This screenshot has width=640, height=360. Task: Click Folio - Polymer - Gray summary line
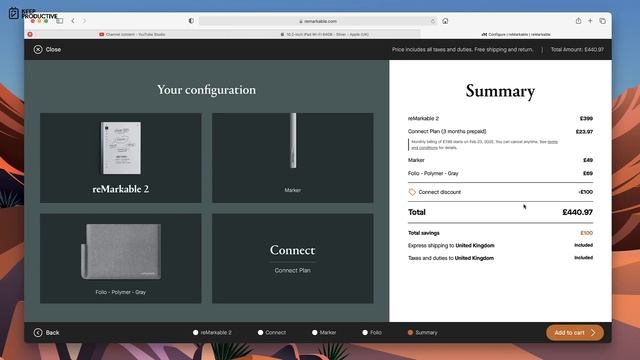[x=500, y=173]
